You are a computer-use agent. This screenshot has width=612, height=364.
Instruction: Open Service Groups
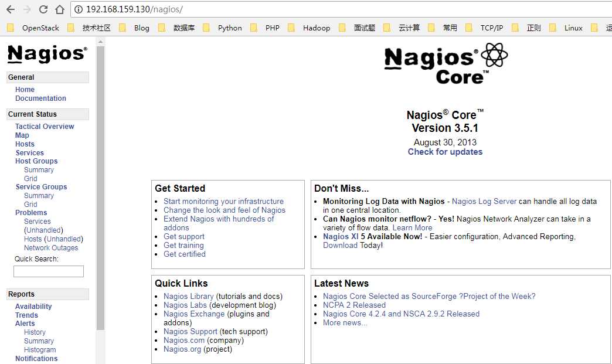pyautogui.click(x=42, y=187)
